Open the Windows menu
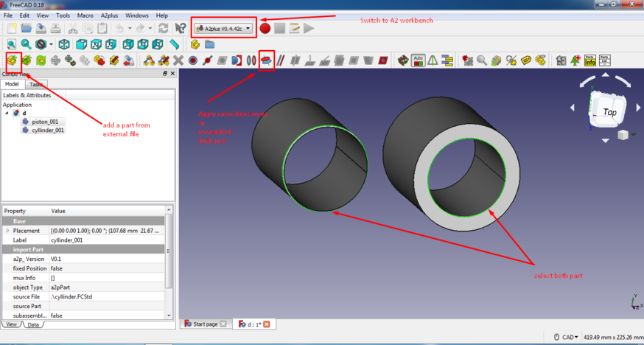644x345 pixels. click(137, 15)
